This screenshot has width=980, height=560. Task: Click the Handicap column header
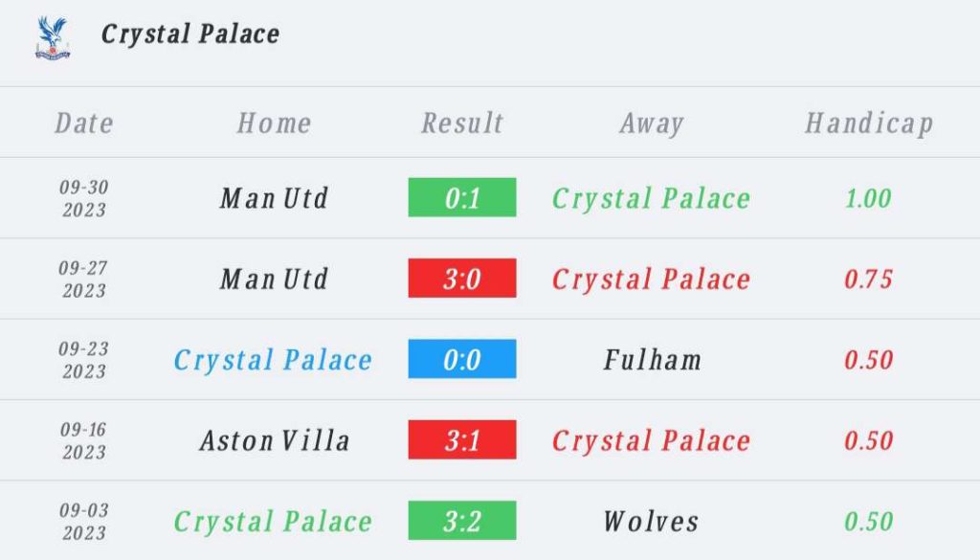tap(869, 123)
